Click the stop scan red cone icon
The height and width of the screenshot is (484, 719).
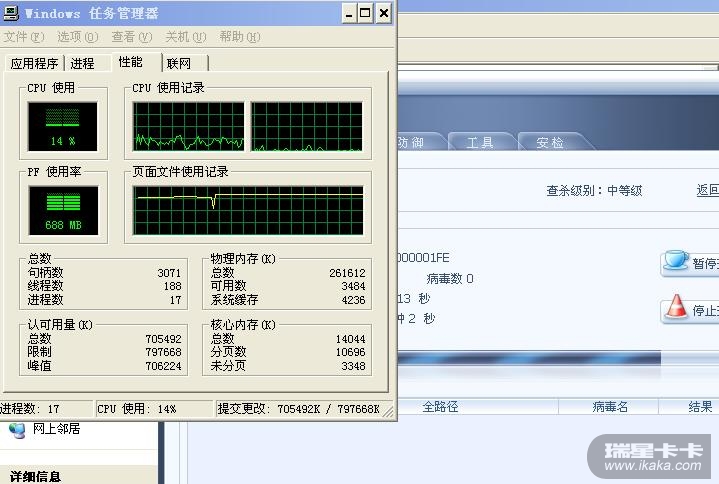pyautogui.click(x=676, y=307)
